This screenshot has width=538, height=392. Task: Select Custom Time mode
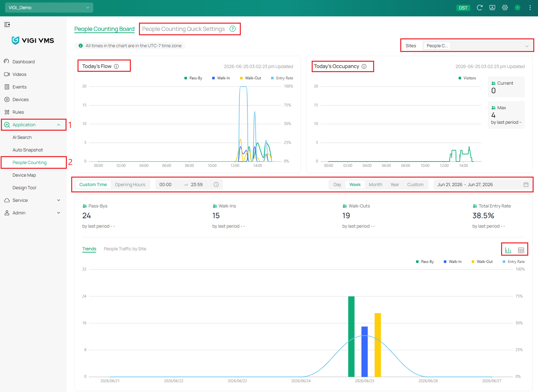(x=93, y=185)
